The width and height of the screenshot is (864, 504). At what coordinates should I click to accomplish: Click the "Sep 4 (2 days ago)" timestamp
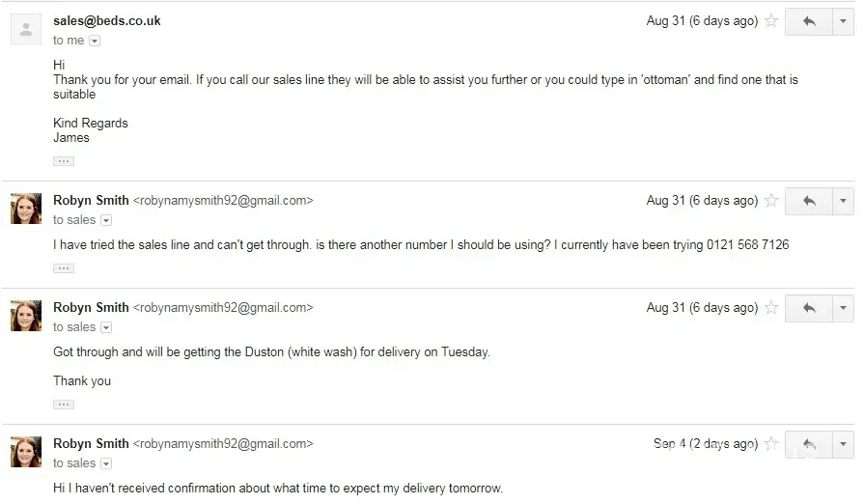point(705,444)
